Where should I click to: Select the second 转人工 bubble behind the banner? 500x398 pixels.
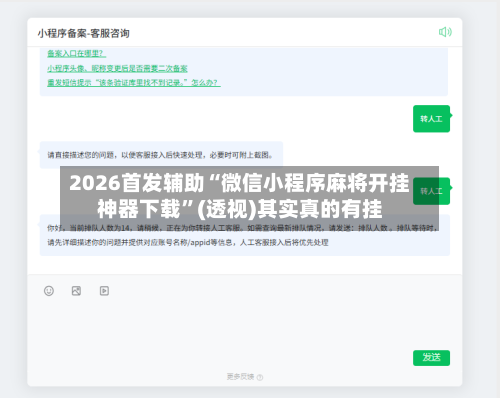point(431,191)
